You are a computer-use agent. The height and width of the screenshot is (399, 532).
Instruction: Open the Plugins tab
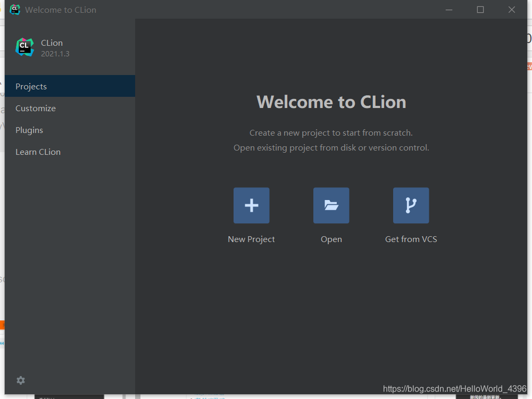70,130
